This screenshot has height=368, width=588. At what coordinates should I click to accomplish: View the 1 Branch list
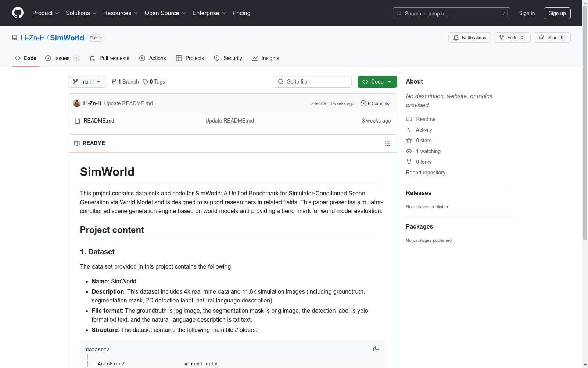point(125,82)
